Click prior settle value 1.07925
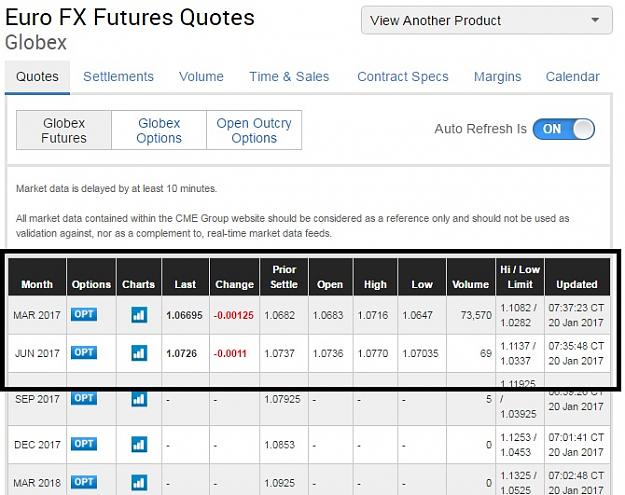This screenshot has height=495, width=625. tap(282, 399)
